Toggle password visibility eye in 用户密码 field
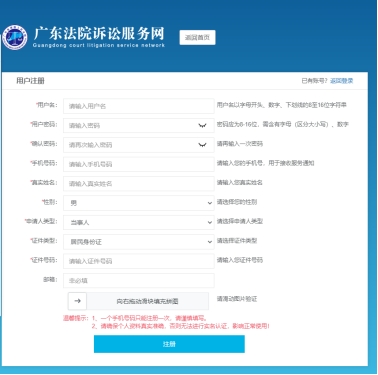This screenshot has height=375, width=378. pos(202,125)
